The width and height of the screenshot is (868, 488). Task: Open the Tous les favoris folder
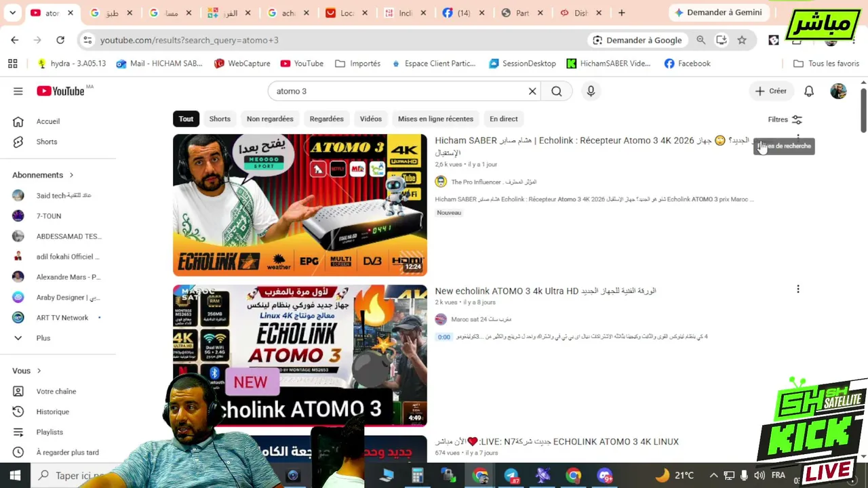coord(826,63)
